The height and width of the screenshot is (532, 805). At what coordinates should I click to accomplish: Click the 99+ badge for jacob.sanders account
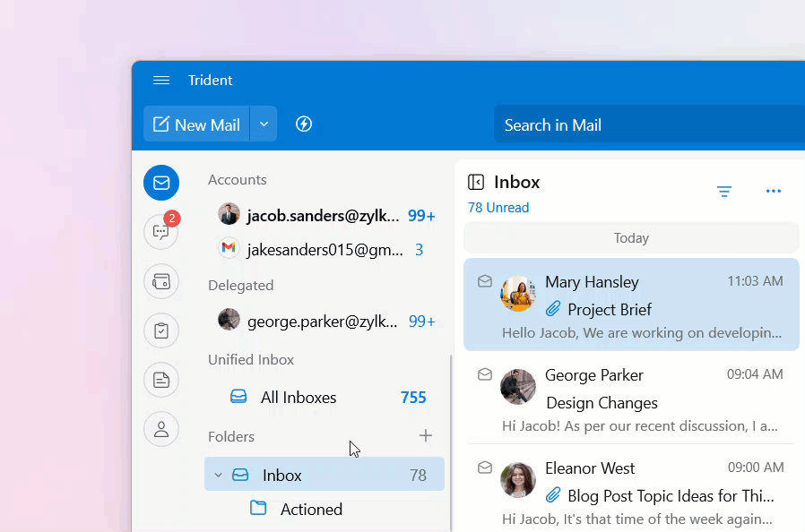[421, 216]
